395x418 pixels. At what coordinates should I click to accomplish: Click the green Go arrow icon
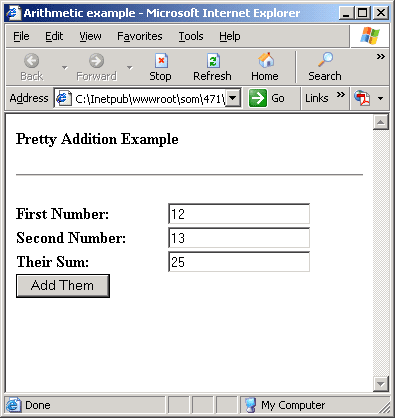258,98
